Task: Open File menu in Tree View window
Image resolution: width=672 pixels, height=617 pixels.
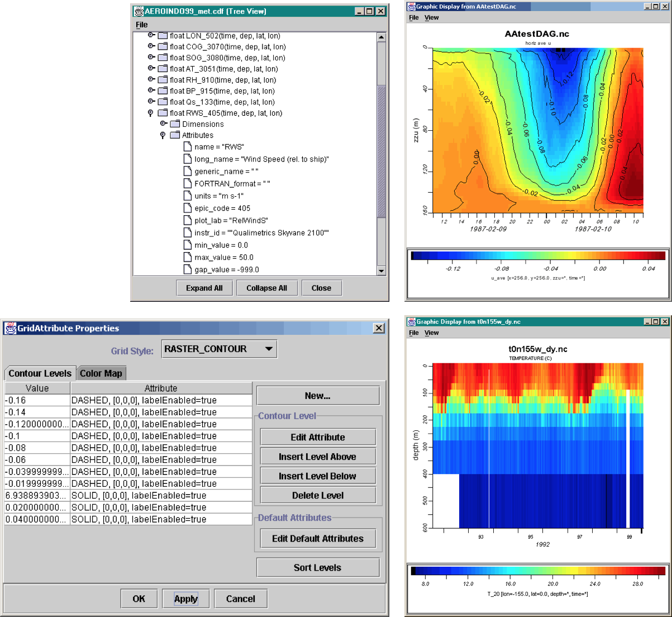Action: 142,25
